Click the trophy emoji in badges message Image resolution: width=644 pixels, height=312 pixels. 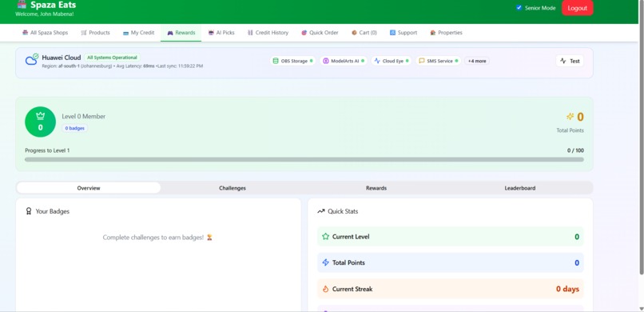pos(209,237)
